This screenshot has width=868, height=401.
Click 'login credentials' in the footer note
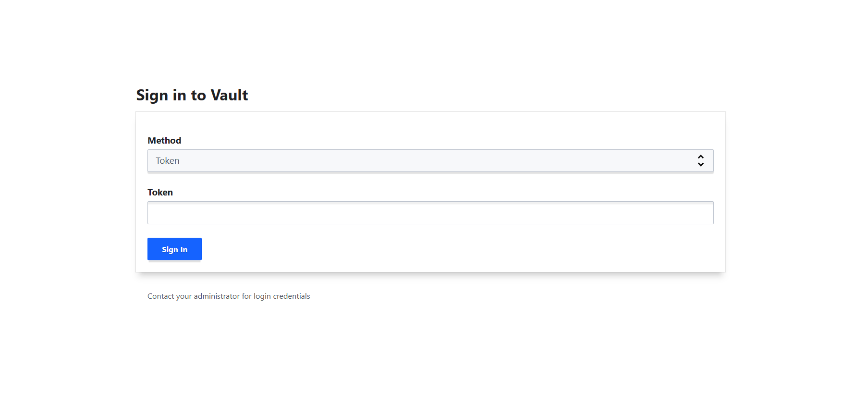click(x=282, y=296)
